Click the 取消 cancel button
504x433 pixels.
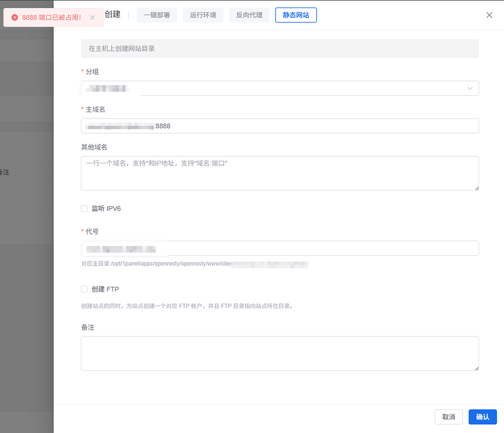tap(449, 417)
